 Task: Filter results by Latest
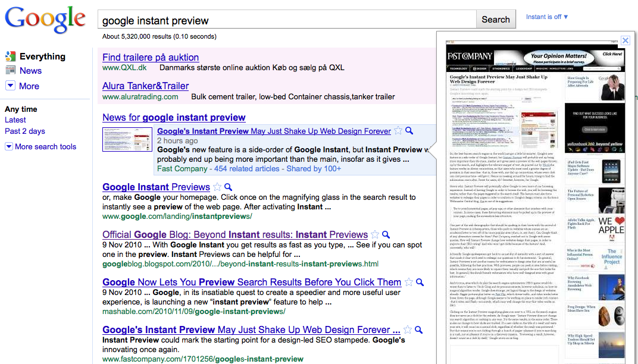15,120
